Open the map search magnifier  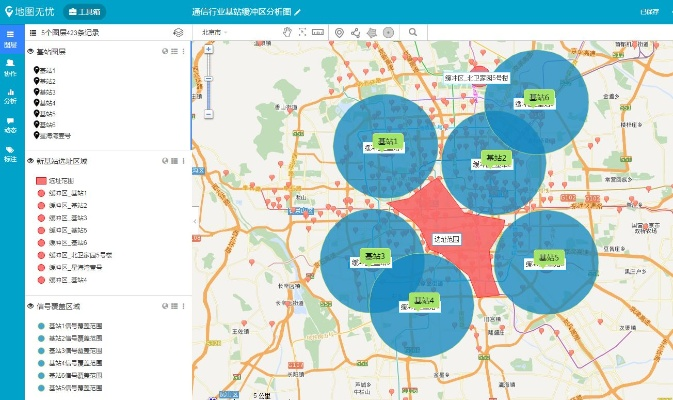point(412,32)
